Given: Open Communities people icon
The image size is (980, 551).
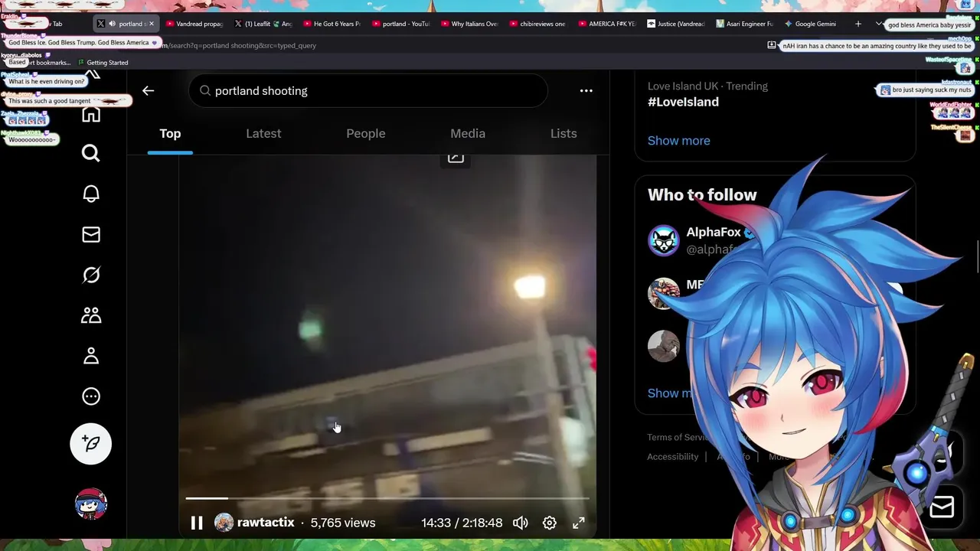Looking at the screenshot, I should coord(91,315).
